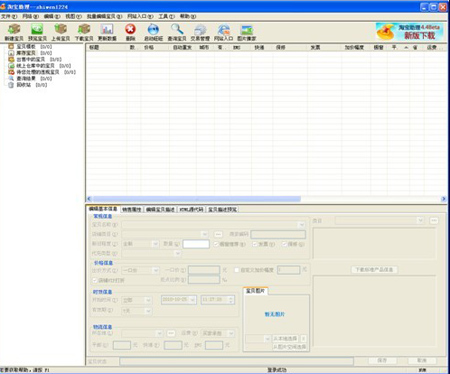Toggle the checkbox under 出价方式
Screen dimensions: 450x374
pyautogui.click(x=94, y=280)
